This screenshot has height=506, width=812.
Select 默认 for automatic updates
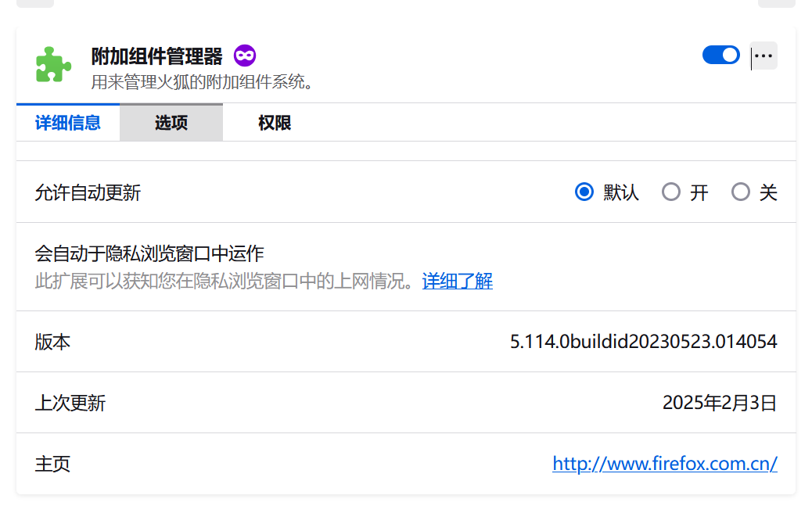pyautogui.click(x=584, y=192)
